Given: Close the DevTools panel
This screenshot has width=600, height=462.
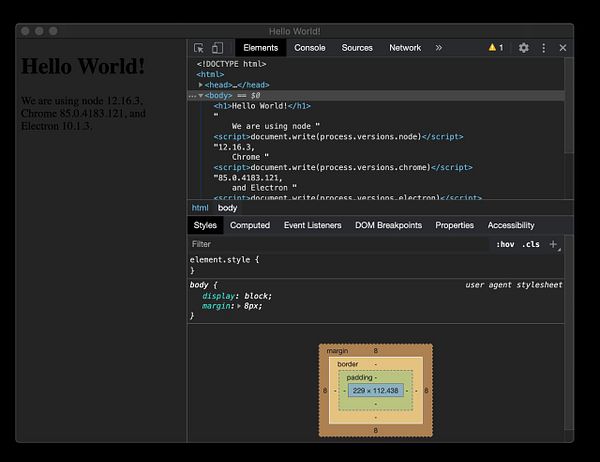Looking at the screenshot, I should pyautogui.click(x=563, y=48).
